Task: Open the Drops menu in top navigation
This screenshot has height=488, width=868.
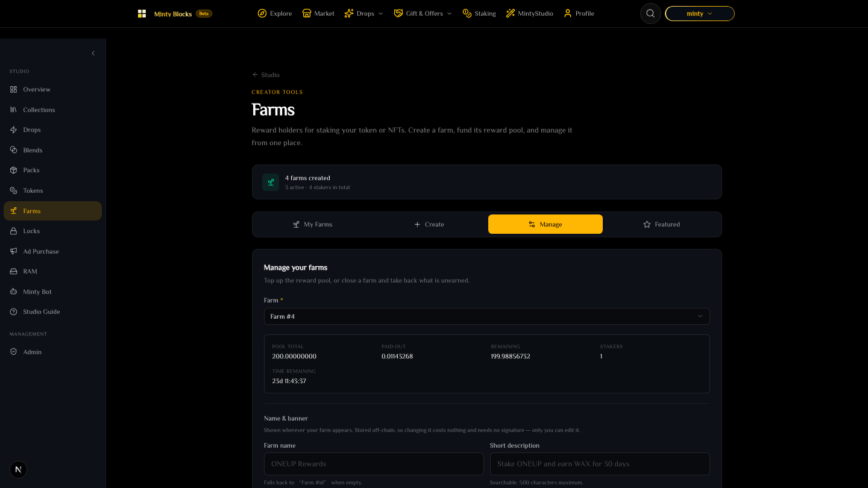Action: (x=363, y=13)
